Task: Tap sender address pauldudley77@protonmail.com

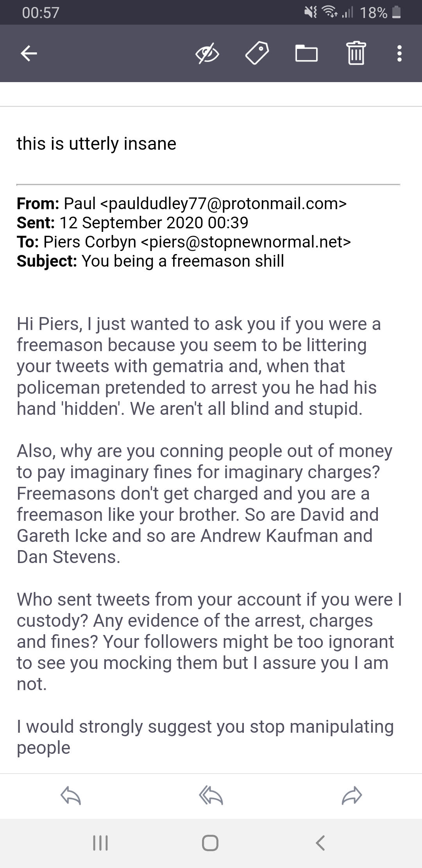Action: (x=223, y=203)
